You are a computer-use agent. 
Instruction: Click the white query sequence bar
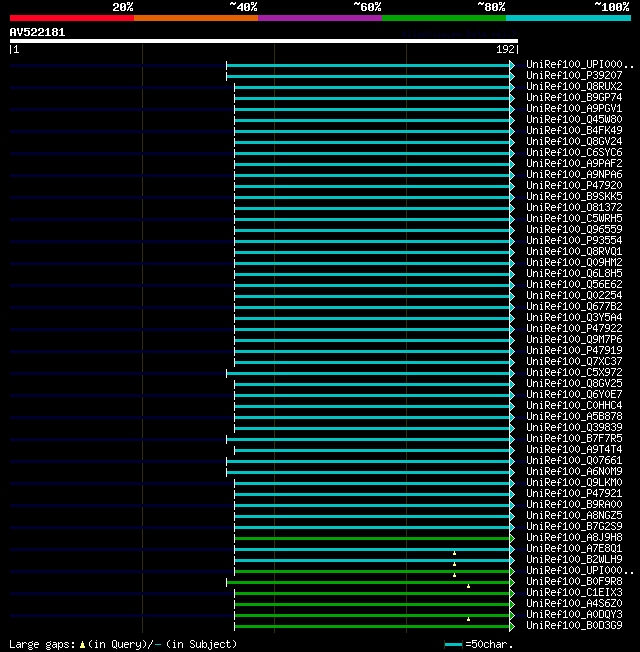click(x=264, y=41)
